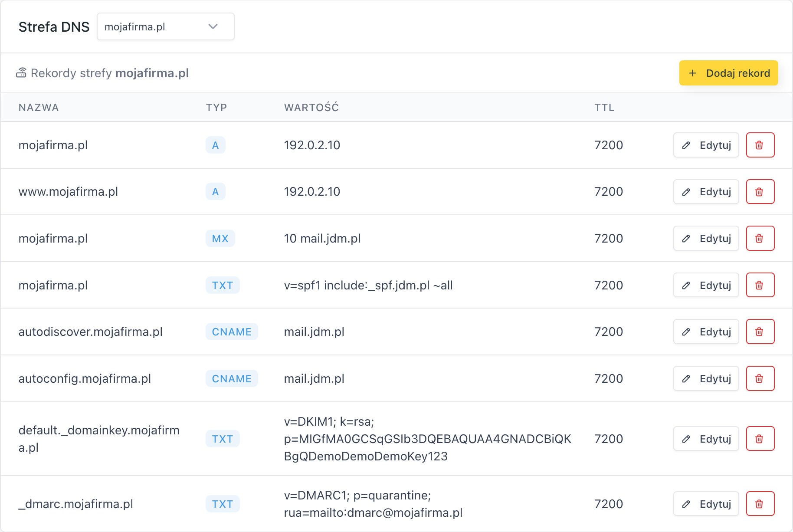This screenshot has width=793, height=532.
Task: Click the name default._domainkey.mojafirma.pl
Action: click(99, 439)
